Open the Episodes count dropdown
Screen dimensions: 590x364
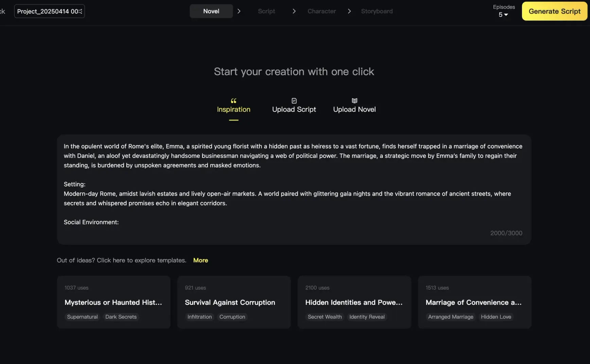tap(503, 15)
